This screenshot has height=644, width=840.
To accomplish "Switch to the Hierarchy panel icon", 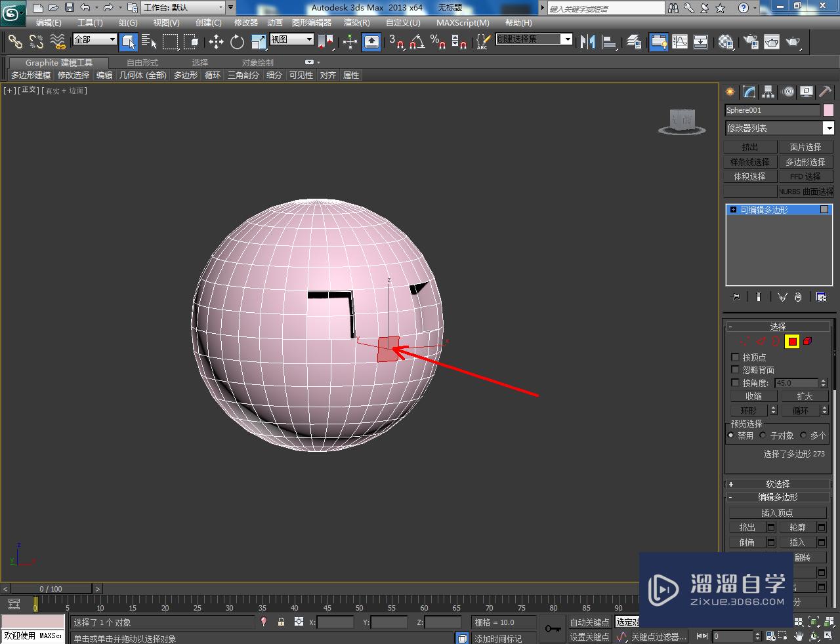I will 768,92.
